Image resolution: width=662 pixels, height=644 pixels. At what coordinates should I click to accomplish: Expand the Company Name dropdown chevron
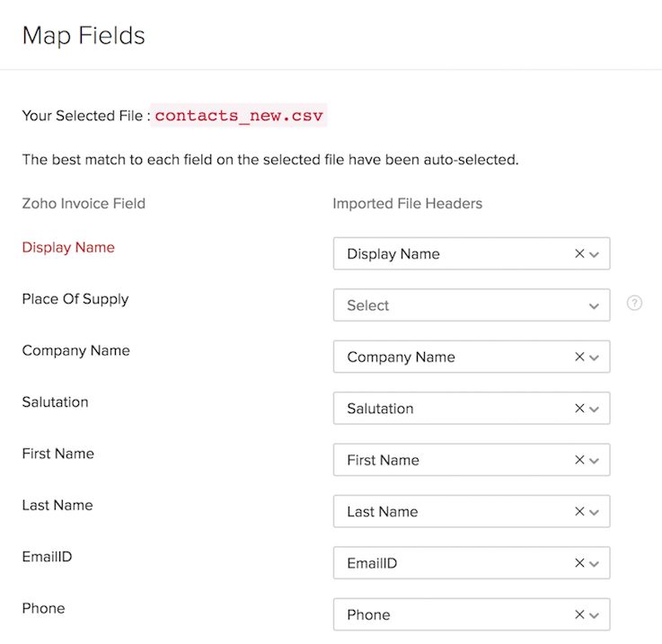[595, 357]
